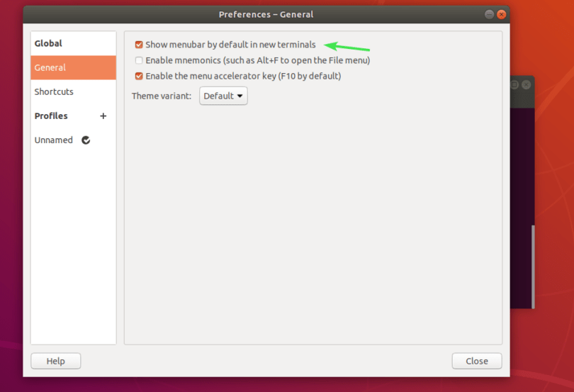Open the Theme variant dropdown
Screen dimensions: 574x392
tap(223, 96)
